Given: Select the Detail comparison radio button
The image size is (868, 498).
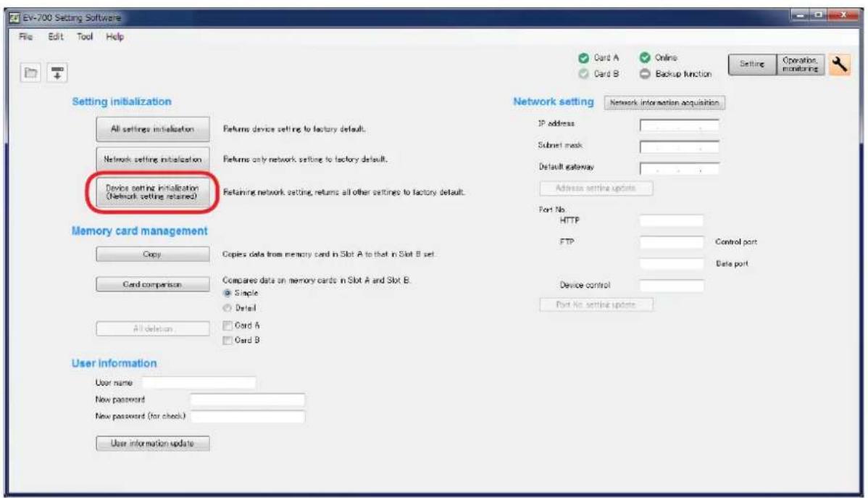Looking at the screenshot, I should tap(227, 308).
